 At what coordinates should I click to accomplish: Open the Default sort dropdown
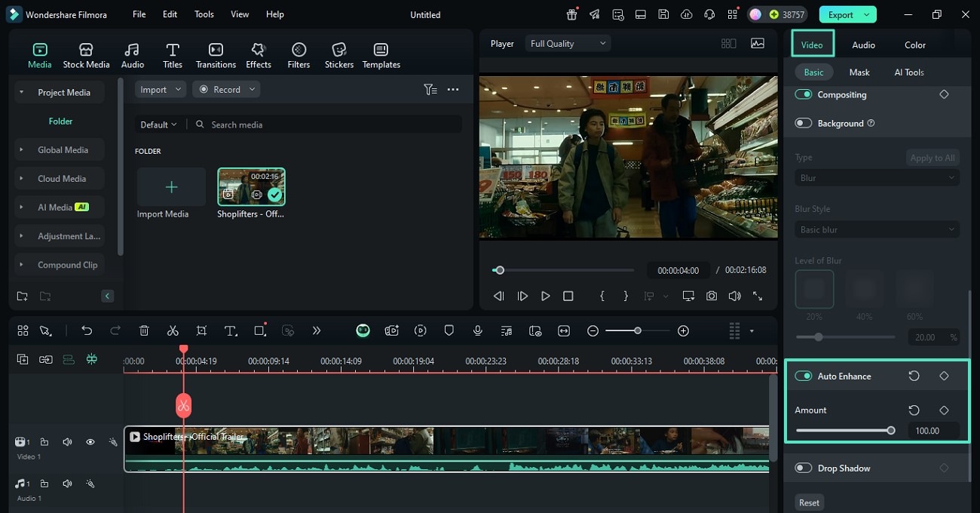158,124
